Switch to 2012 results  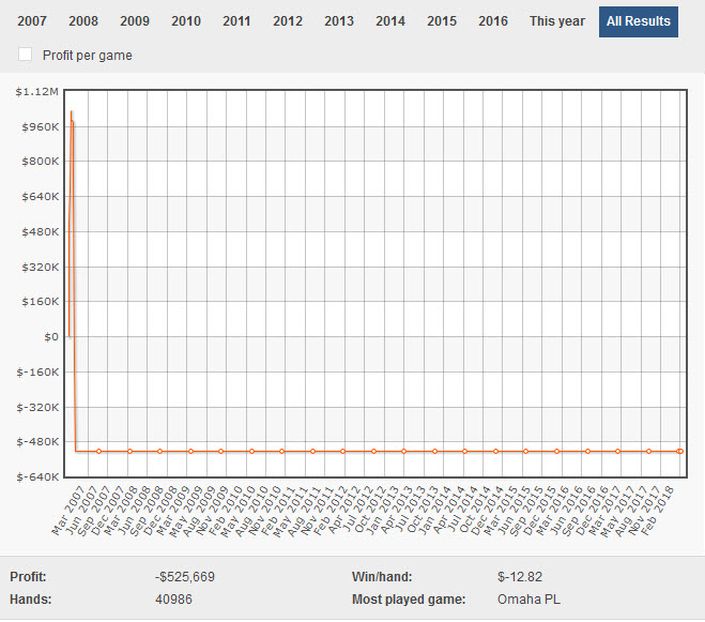pos(287,21)
